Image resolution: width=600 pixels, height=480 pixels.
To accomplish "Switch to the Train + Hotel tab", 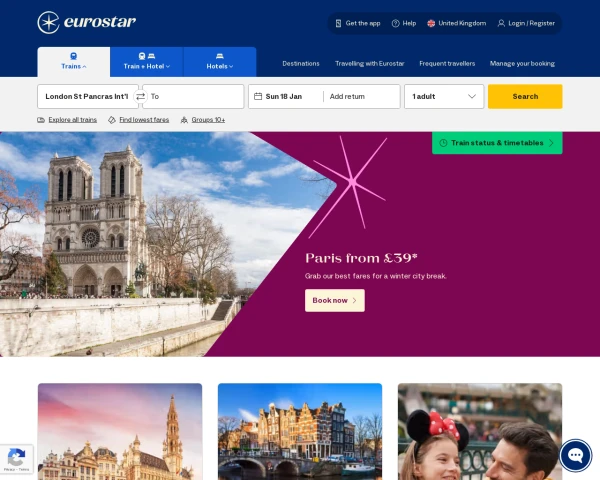I will (x=147, y=62).
